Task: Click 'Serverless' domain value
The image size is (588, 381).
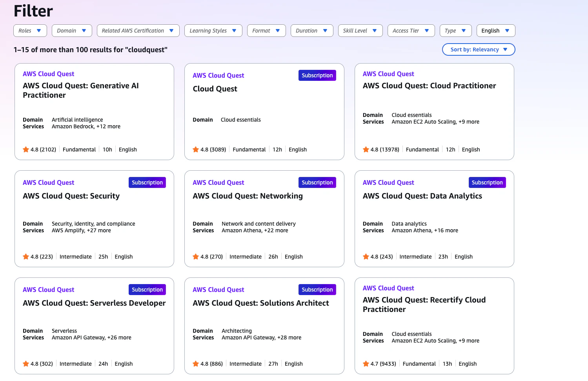Action: 64,331
